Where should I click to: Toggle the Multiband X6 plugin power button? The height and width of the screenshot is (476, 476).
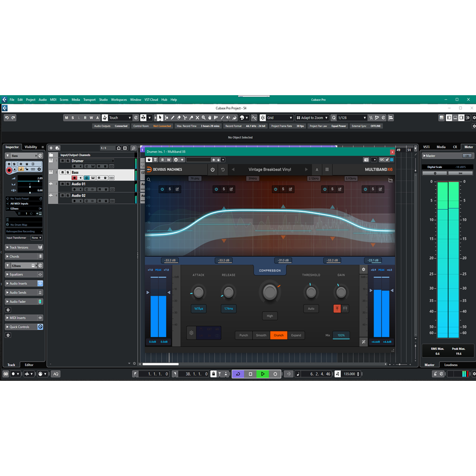(x=212, y=169)
